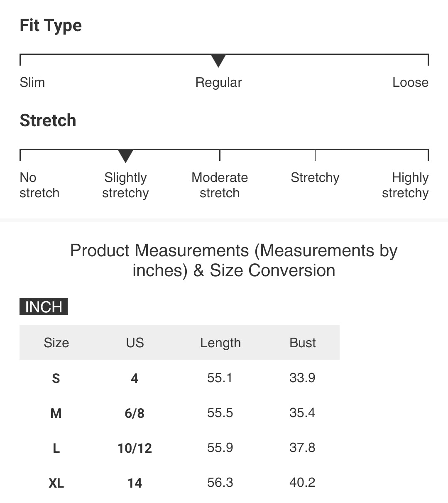Click the Fit Type triangle marker at Regular
This screenshot has width=448, height=503.
coord(218,61)
